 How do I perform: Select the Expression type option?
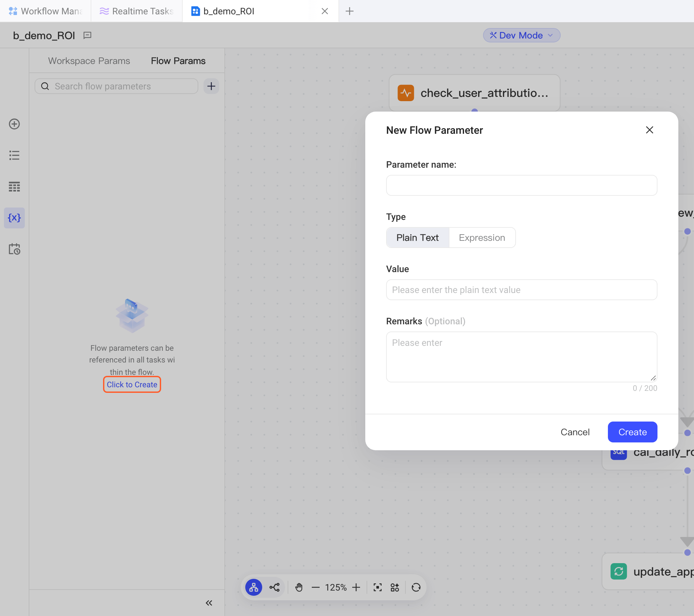[x=482, y=238]
